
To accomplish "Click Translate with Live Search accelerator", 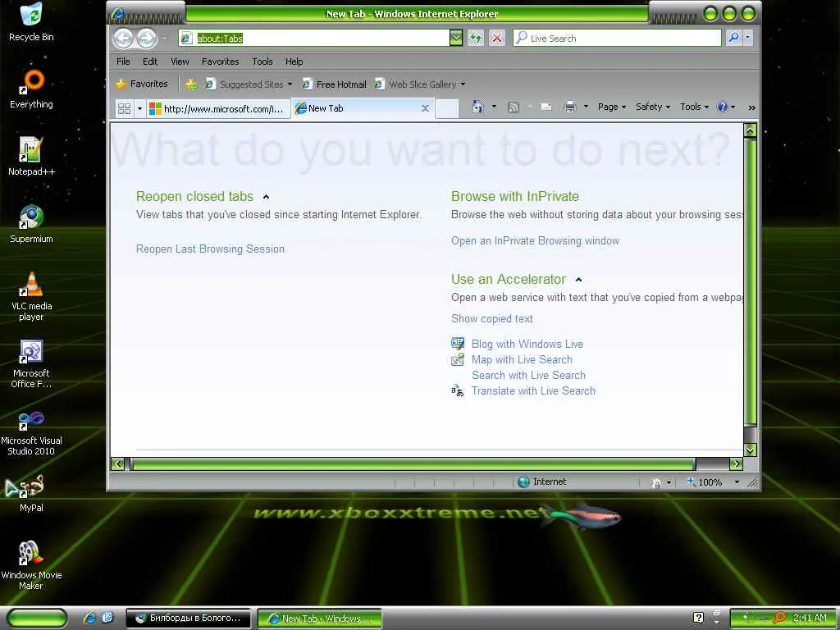I will click(533, 390).
